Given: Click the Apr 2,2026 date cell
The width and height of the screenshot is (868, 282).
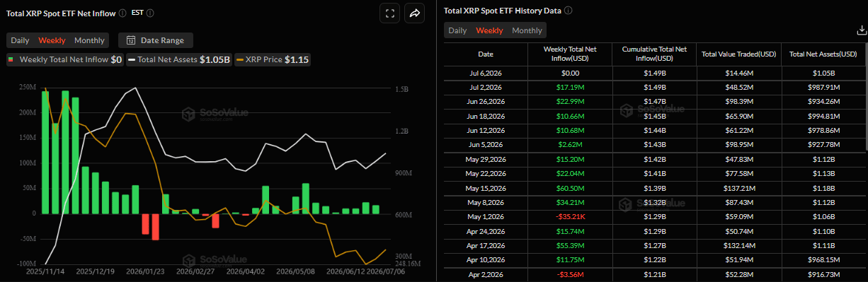Looking at the screenshot, I should click(486, 274).
